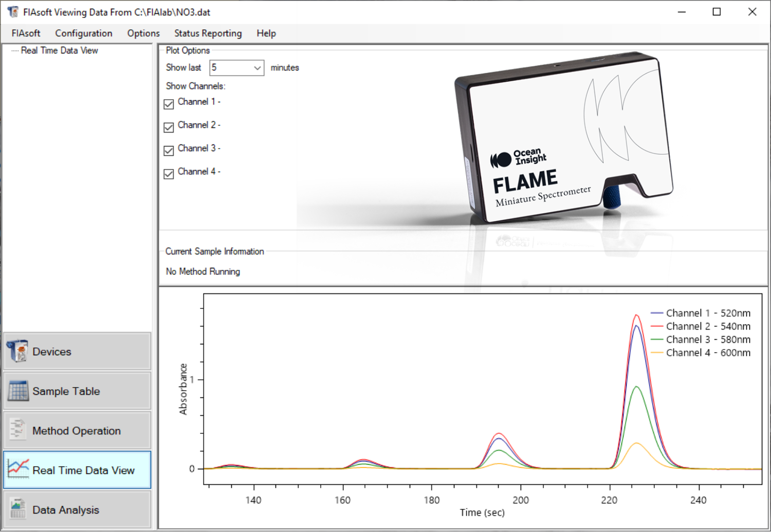Click the Method Operation clipboard icon
The height and width of the screenshot is (532, 771).
pyautogui.click(x=17, y=430)
